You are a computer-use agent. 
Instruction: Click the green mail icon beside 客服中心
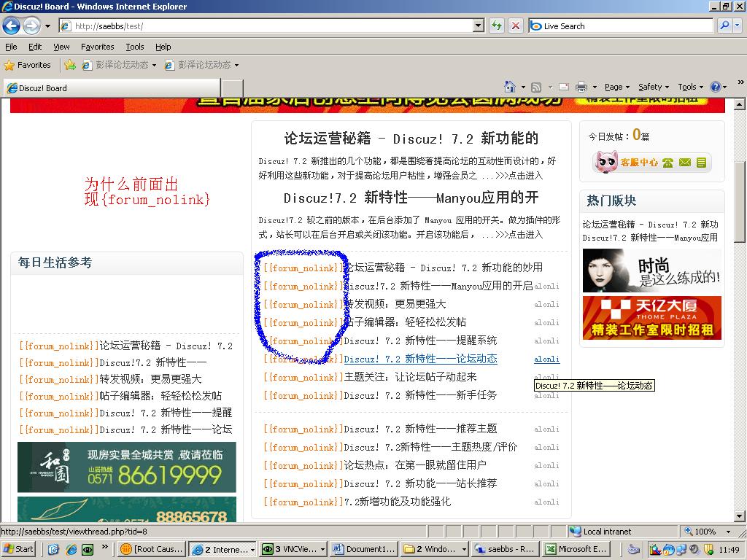684,163
